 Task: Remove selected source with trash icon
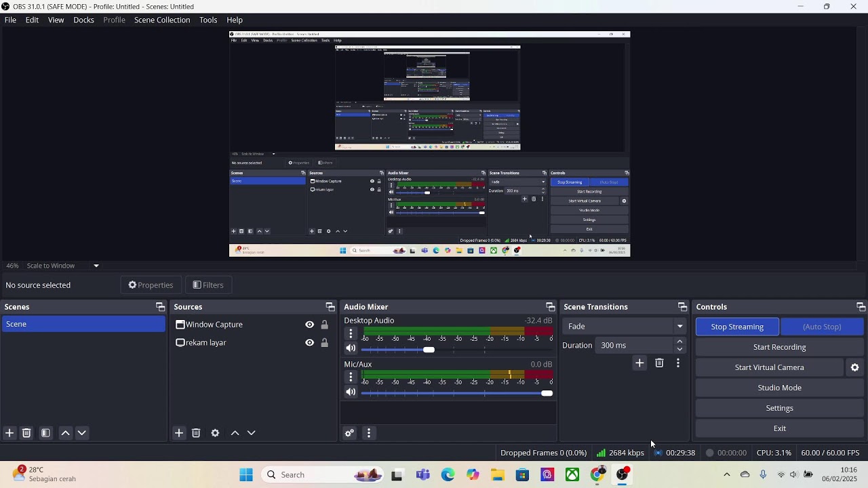[x=196, y=433]
